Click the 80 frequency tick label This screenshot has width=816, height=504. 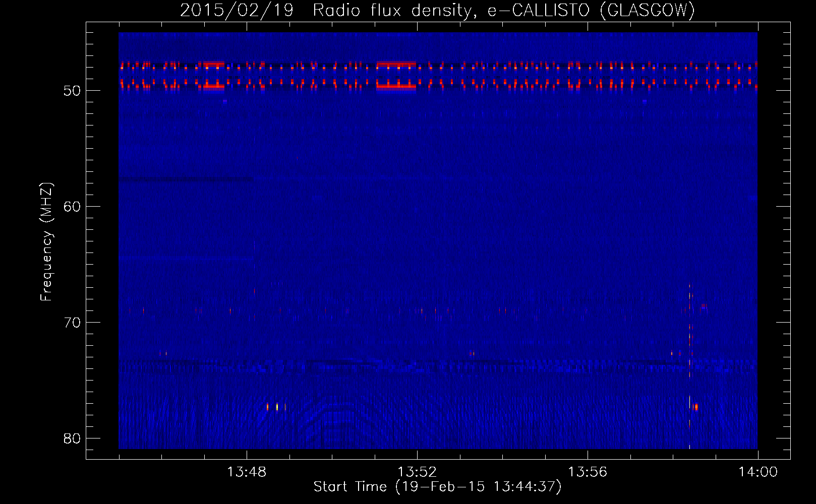click(72, 438)
